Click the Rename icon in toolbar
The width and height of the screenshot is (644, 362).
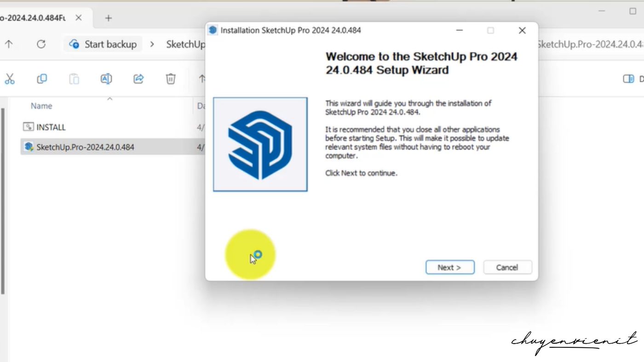(106, 79)
